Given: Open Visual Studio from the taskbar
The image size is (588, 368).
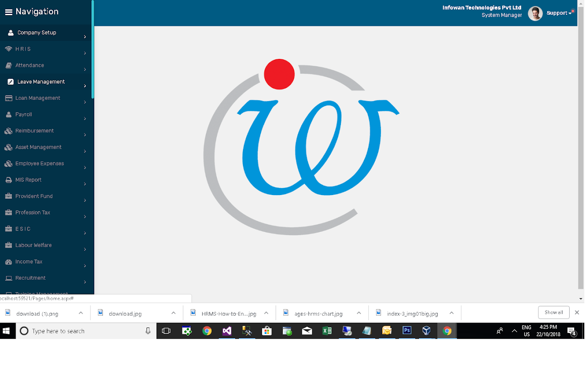Looking at the screenshot, I should 227,331.
